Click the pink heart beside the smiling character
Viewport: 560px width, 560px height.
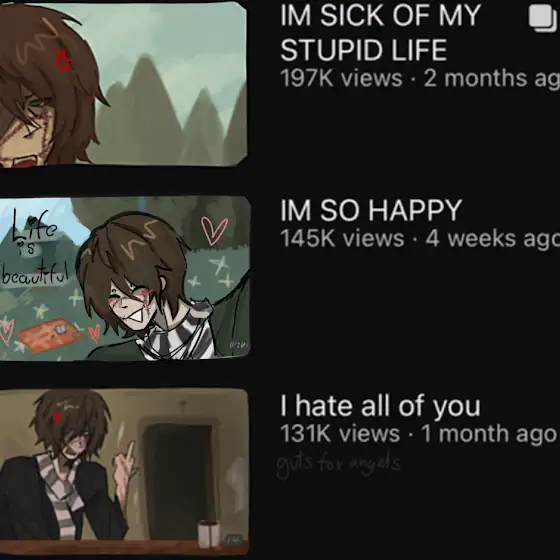click(x=214, y=231)
